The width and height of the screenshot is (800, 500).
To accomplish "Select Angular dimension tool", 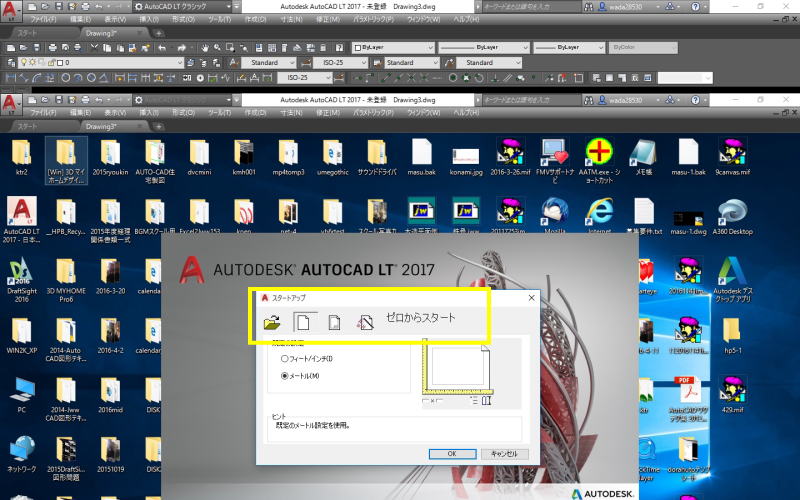I will [x=104, y=78].
